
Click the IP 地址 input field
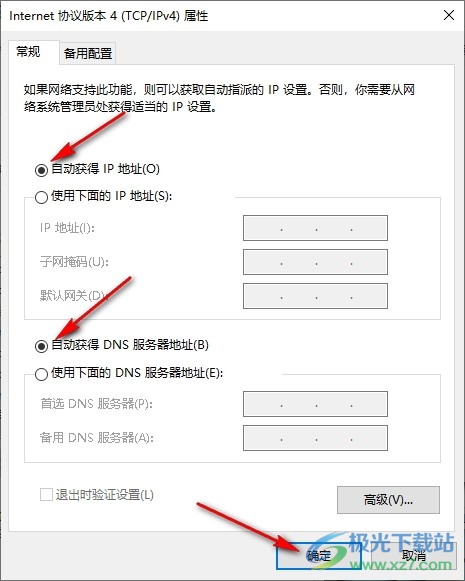(315, 228)
